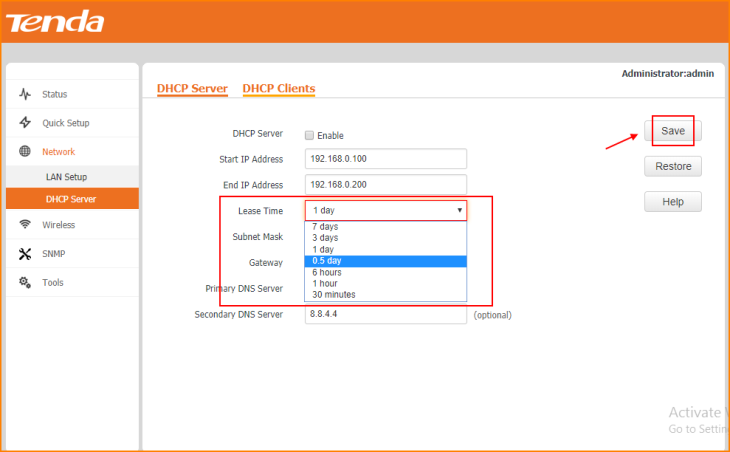Viewport: 730px width, 452px height.
Task: Click the Network globe icon
Action: click(x=25, y=152)
